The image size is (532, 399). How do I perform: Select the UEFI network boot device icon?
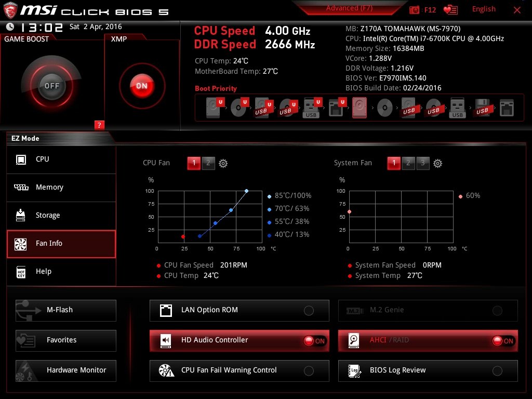(x=337, y=108)
